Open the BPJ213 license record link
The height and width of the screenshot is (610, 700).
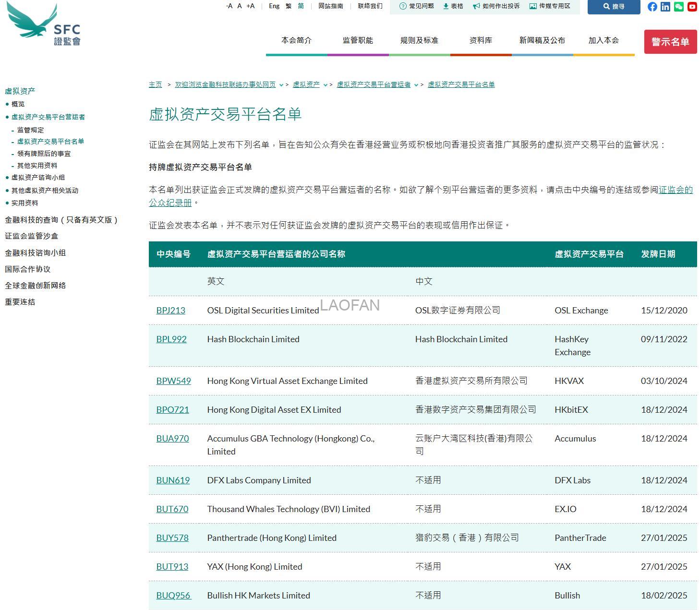(170, 311)
